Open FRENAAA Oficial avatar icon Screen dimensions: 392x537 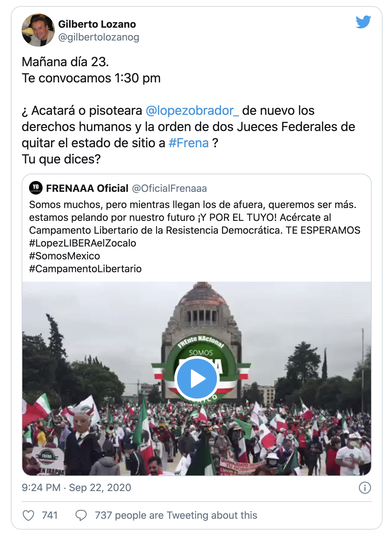36,188
